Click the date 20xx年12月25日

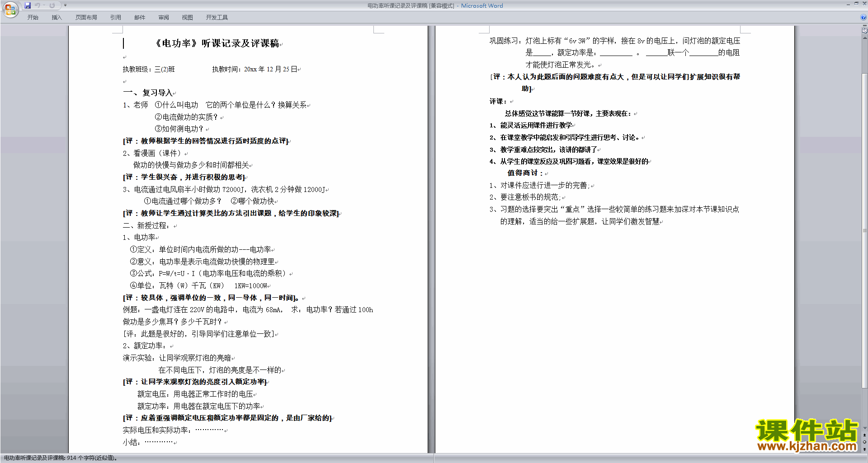[x=270, y=69]
